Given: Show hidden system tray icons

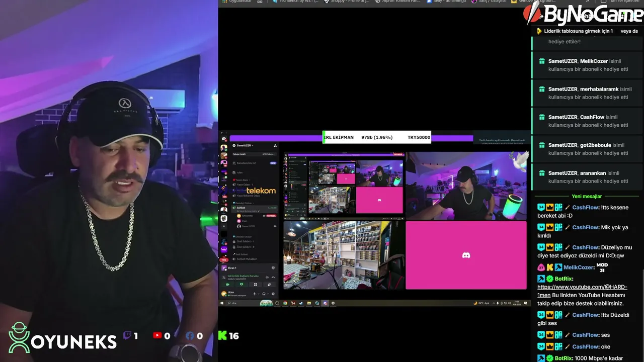Looking at the screenshot, I should coord(493,303).
